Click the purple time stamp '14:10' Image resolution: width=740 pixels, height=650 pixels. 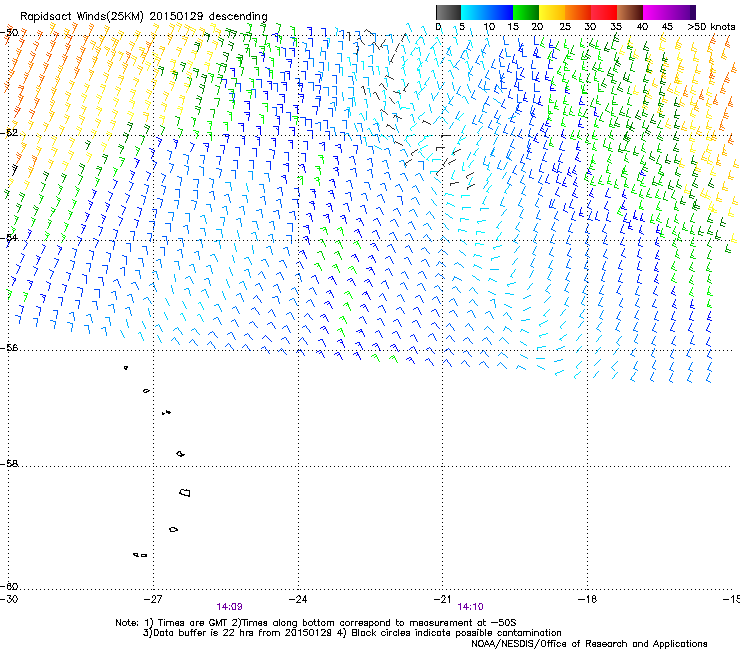(x=471, y=607)
